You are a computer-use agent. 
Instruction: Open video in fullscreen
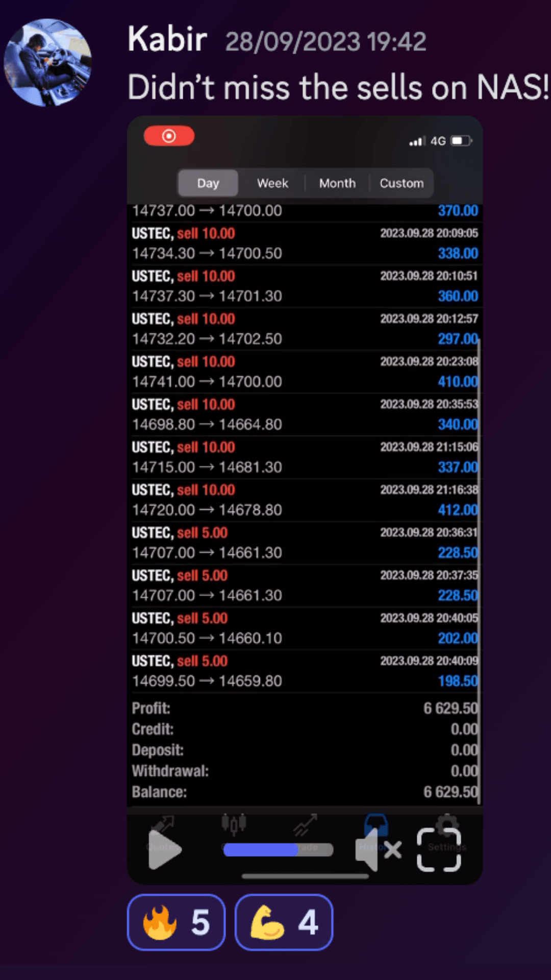click(x=439, y=849)
